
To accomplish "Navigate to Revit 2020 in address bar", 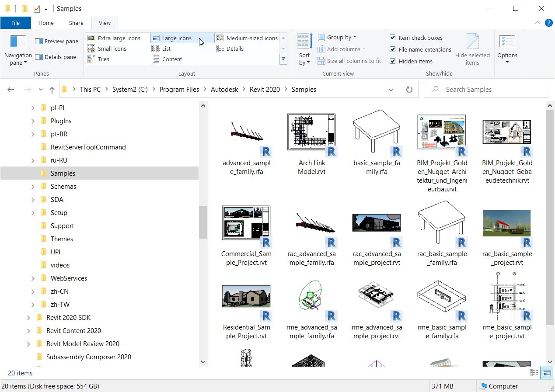I will click(x=265, y=89).
